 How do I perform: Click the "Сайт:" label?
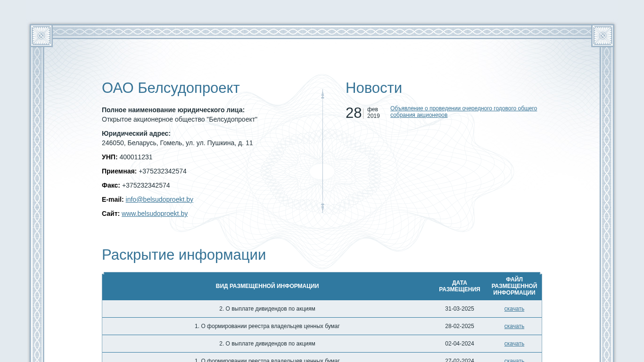click(x=111, y=214)
